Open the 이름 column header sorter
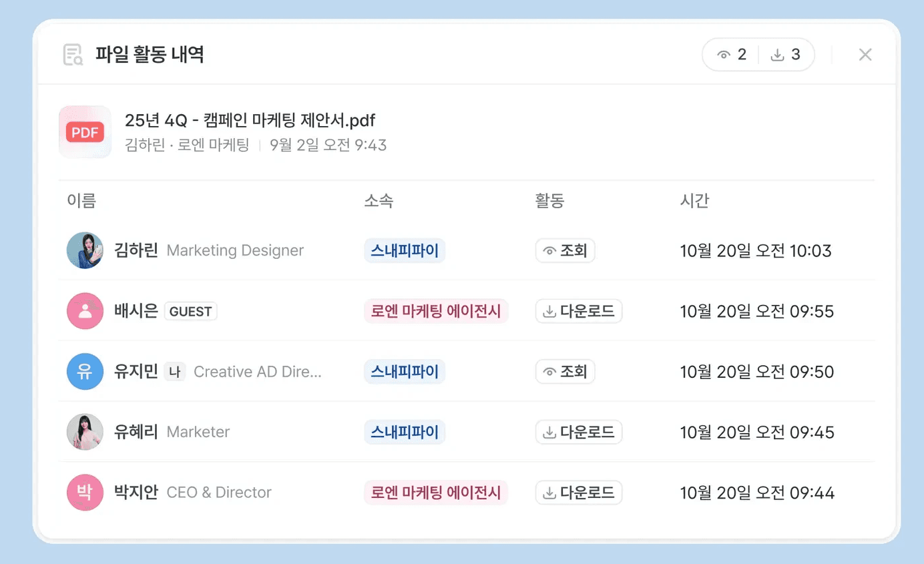Screen dimensions: 924x564 81,201
